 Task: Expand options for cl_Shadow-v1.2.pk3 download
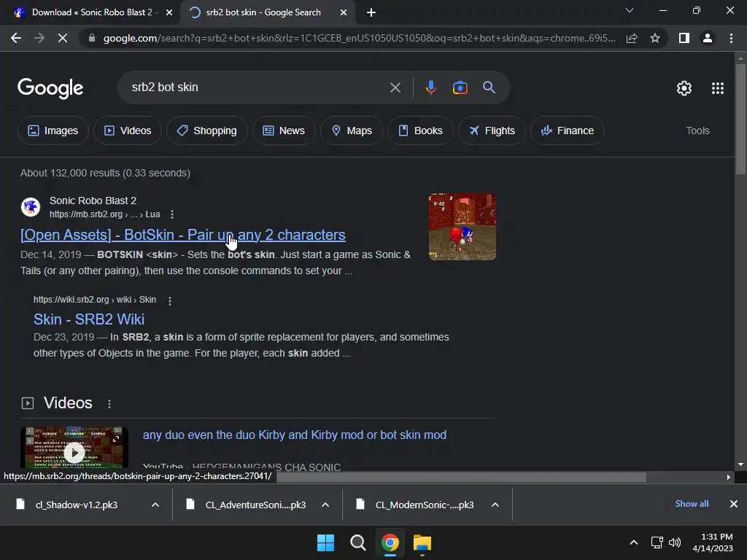(x=155, y=505)
